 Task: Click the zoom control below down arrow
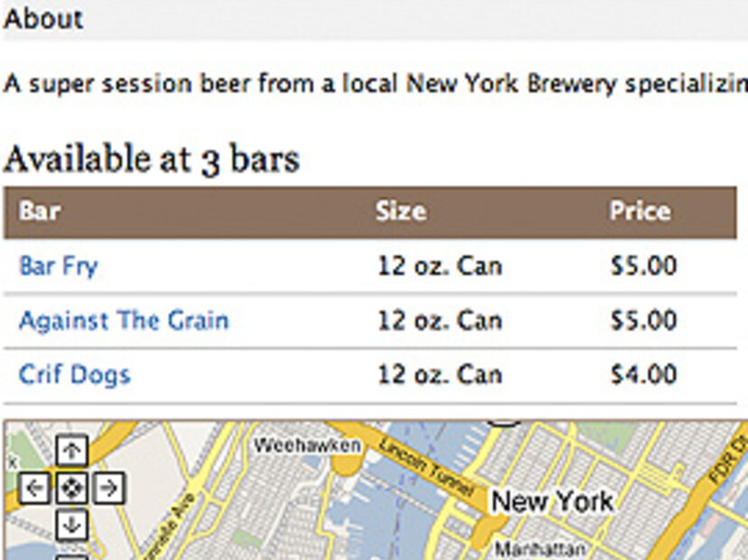71,555
